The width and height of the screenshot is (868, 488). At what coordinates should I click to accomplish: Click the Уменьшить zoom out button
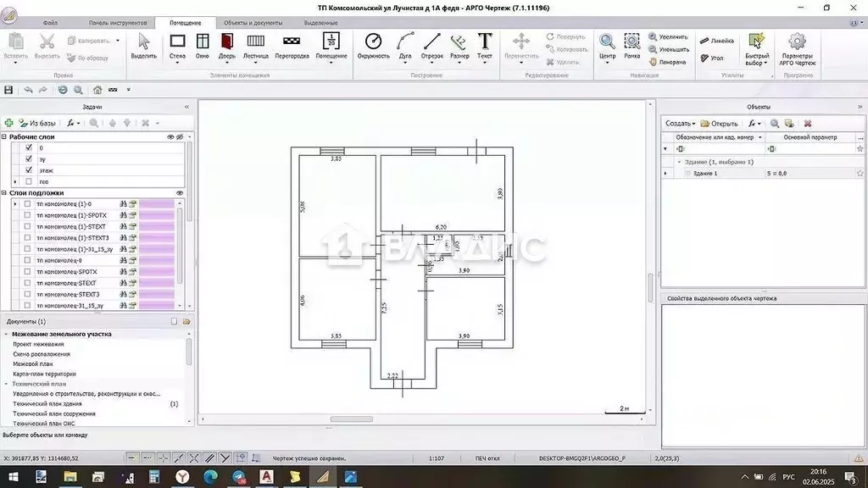click(x=669, y=49)
